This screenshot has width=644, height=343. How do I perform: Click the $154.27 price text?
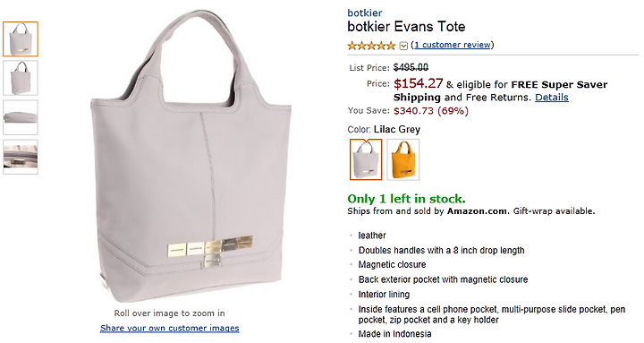pos(418,83)
